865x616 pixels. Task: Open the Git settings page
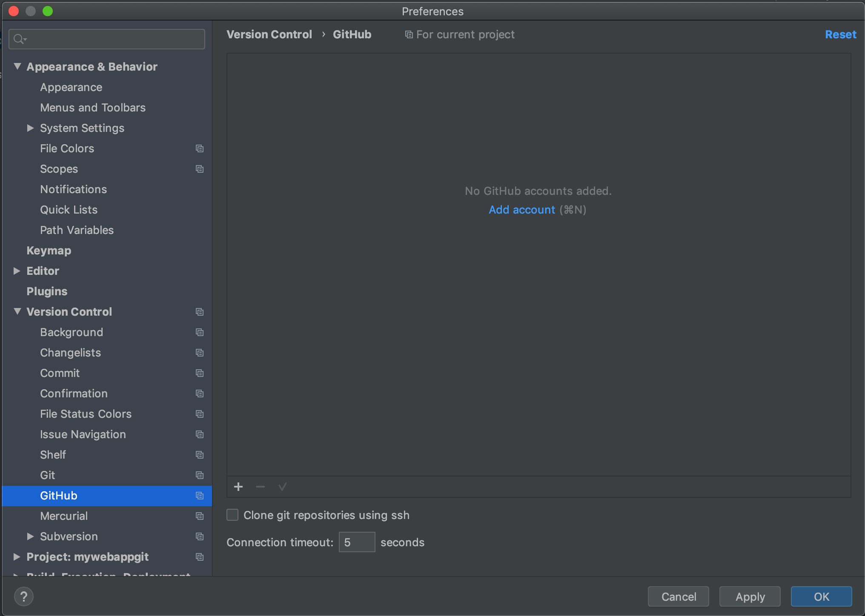[x=48, y=475]
